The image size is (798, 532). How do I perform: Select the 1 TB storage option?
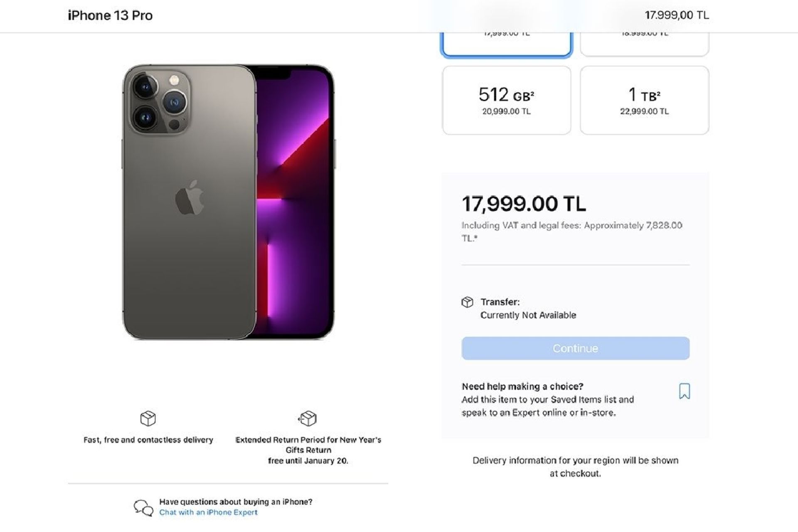pyautogui.click(x=644, y=100)
